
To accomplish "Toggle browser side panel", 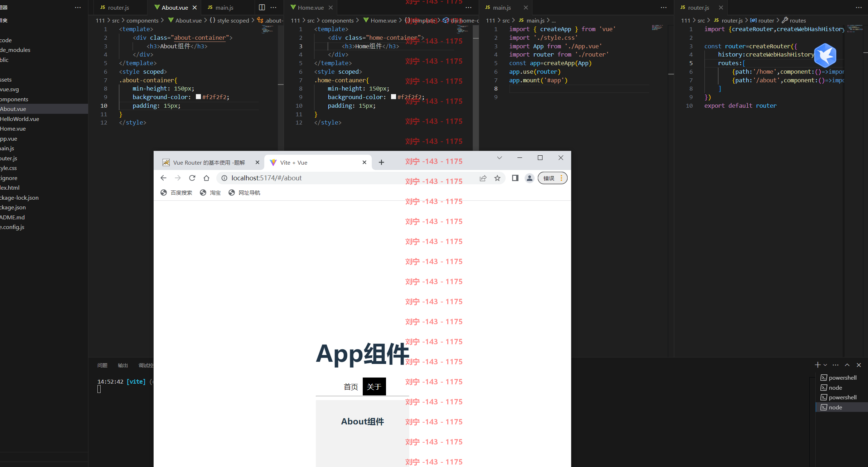I will pyautogui.click(x=515, y=178).
